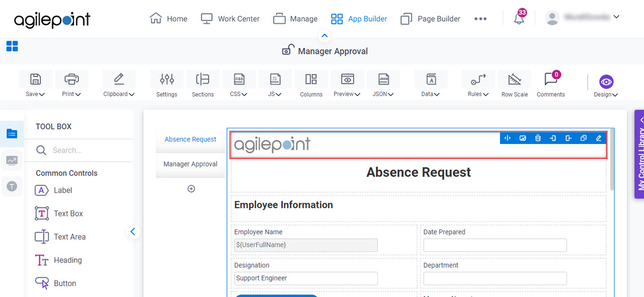Open the Comments panel
Screen dimensions: 644x297
click(550, 84)
